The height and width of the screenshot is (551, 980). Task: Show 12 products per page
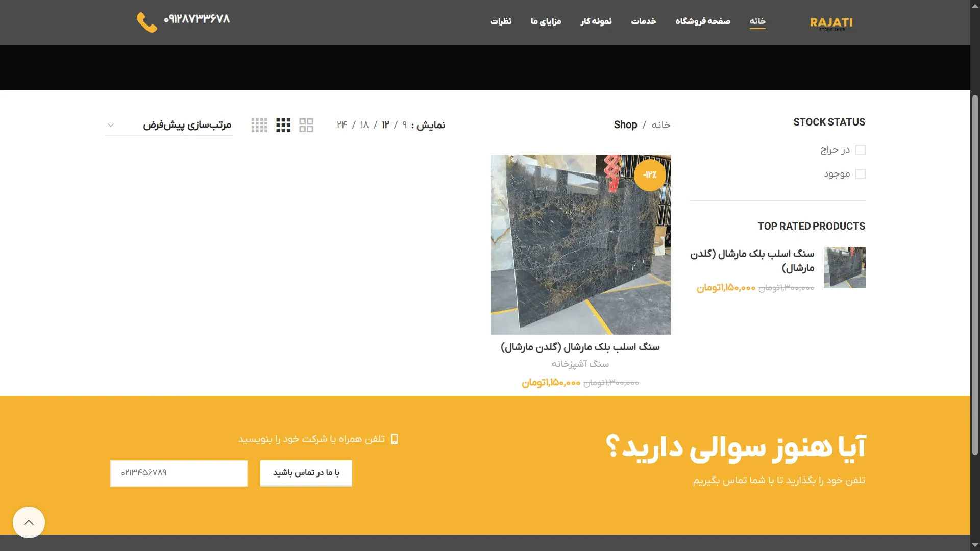(x=385, y=125)
